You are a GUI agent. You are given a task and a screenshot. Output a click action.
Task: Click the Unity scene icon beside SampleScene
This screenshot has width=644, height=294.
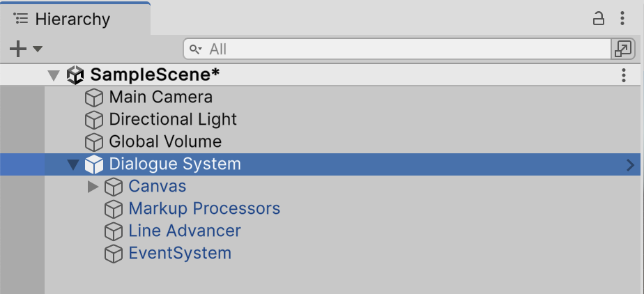(x=75, y=75)
